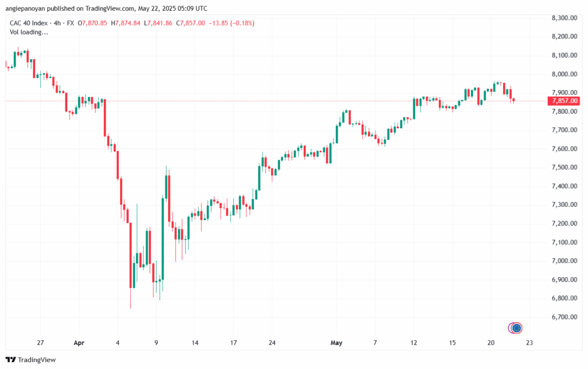Open the TradingView.com link in header
This screenshot has height=369, width=588.
(x=110, y=8)
